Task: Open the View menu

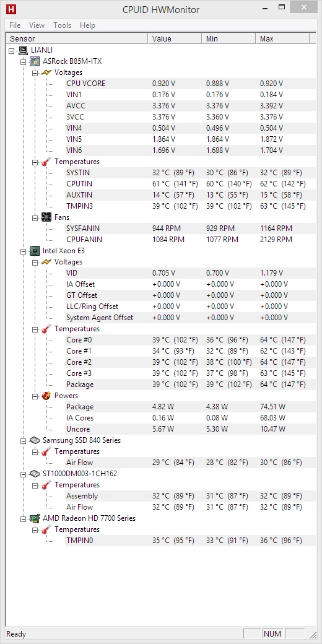Action: [37, 25]
